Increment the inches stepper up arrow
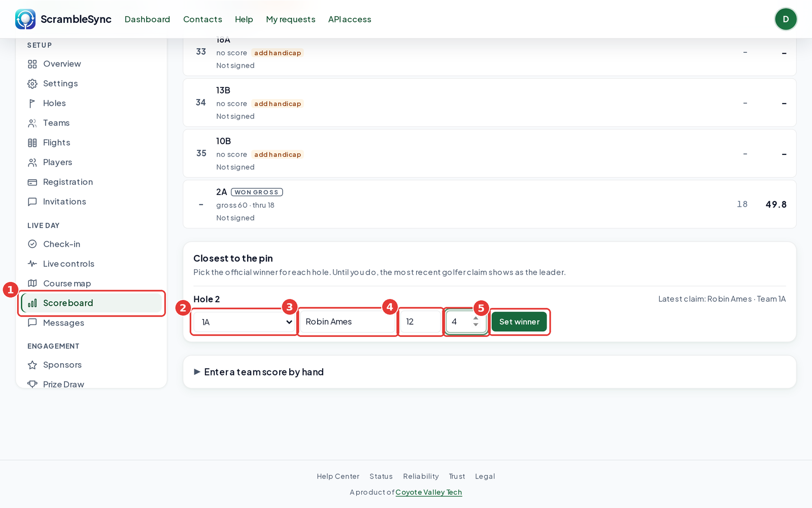Viewport: 812px width, 508px height. 476,319
